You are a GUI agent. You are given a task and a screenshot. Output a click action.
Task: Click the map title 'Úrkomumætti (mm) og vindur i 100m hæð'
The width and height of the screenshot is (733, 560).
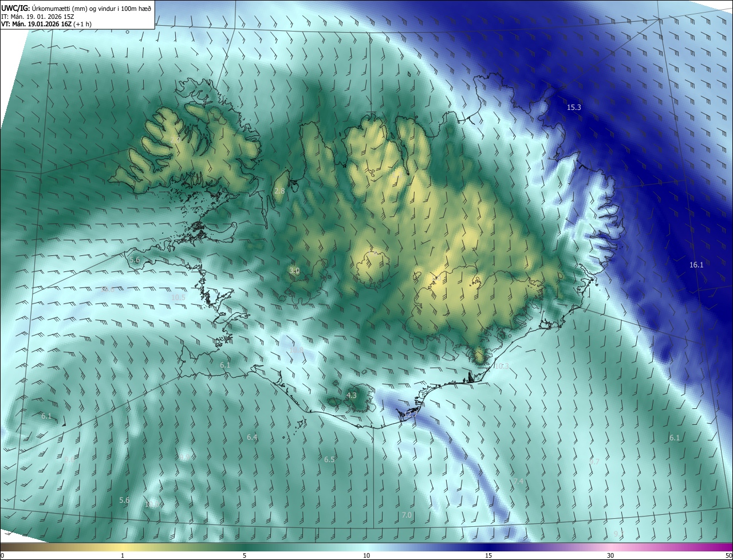point(92,8)
